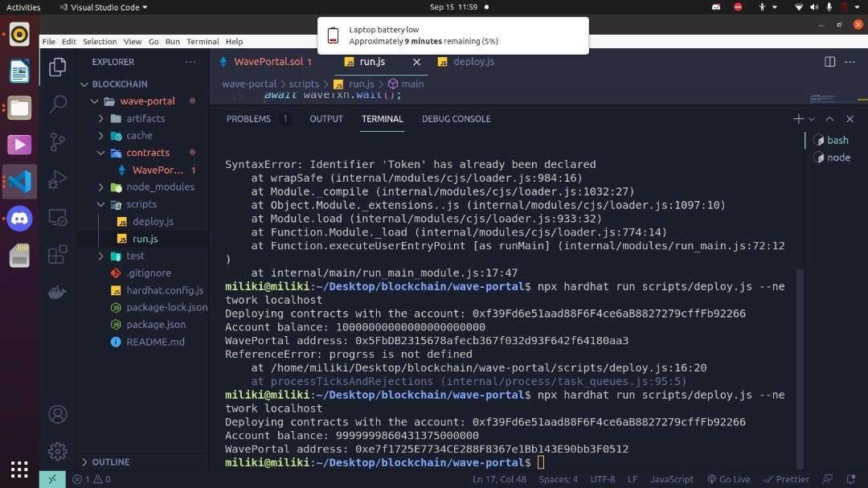Open the Run and Debug view
The height and width of the screenshot is (488, 868).
point(58,179)
